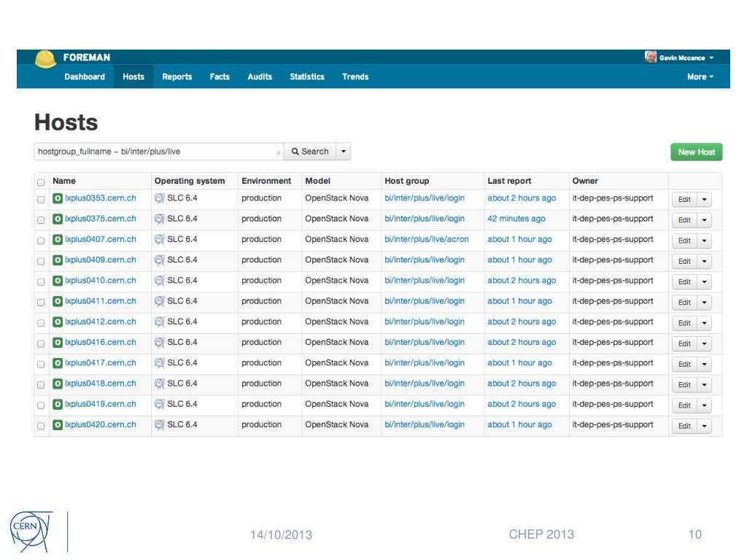This screenshot has width=747, height=560.
Task: Click Gavin Mccance's user avatar
Action: tap(650, 57)
